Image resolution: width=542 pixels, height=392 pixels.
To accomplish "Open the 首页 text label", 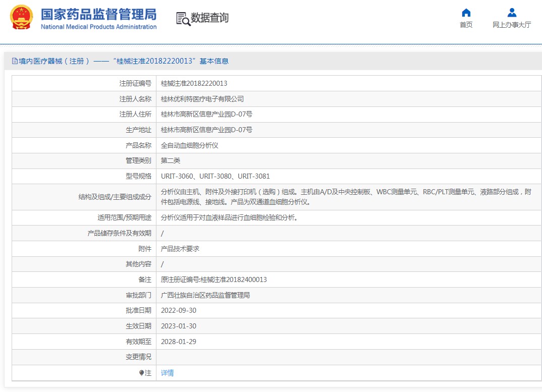I will [x=466, y=25].
